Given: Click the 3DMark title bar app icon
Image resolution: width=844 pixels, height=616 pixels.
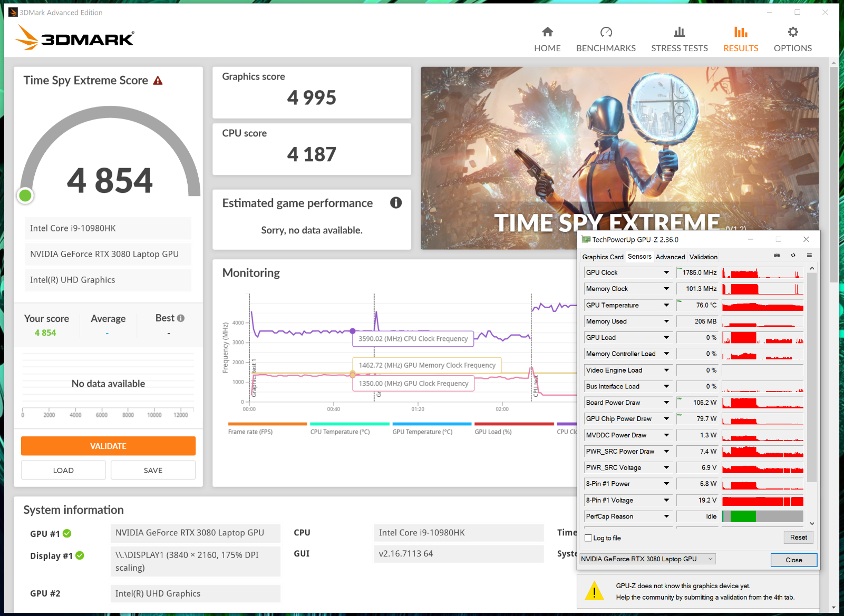Looking at the screenshot, I should click(13, 12).
